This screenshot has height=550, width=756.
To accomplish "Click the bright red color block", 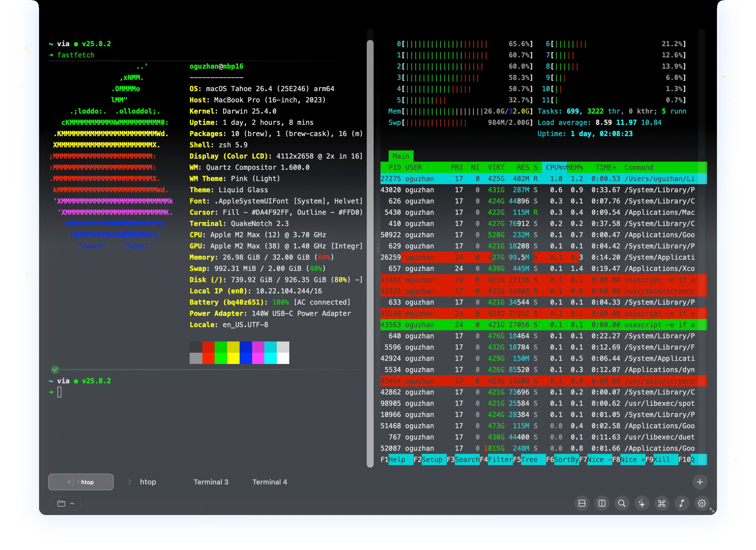I will point(208,358).
